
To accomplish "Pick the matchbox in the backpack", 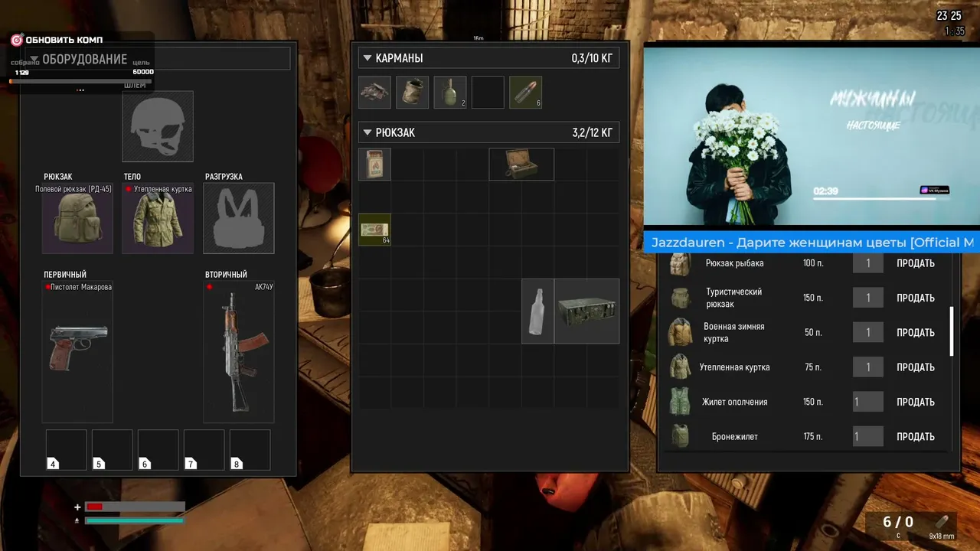I will click(374, 164).
